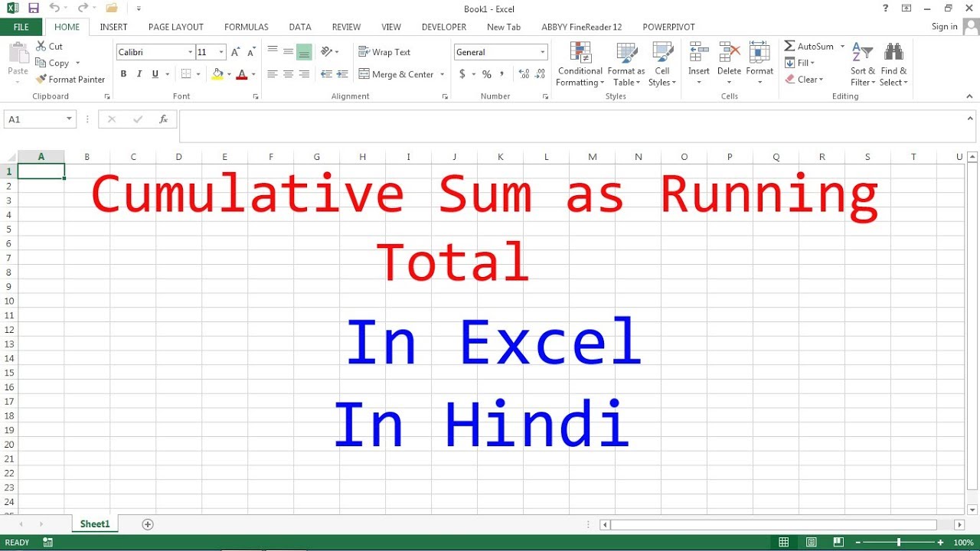Click the Copy button
Viewport: 980px width, 551px height.
coord(53,63)
